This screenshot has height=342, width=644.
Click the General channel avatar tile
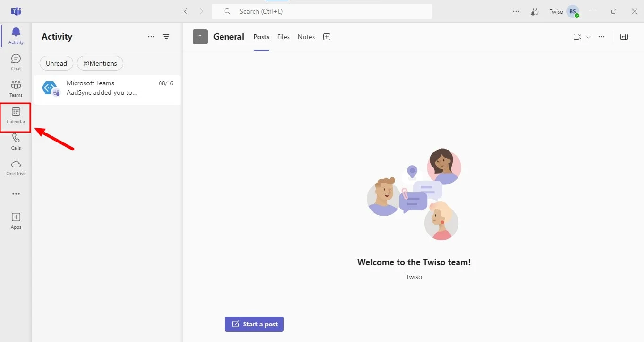[200, 37]
